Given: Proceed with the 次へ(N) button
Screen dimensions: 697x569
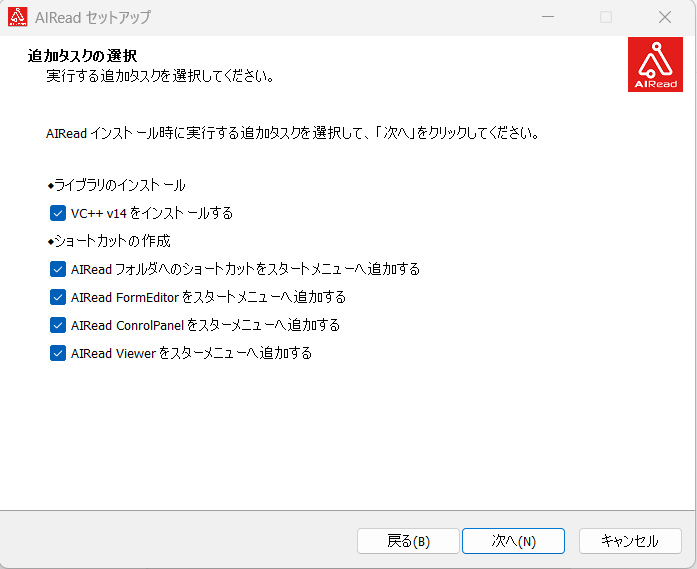Looking at the screenshot, I should click(513, 541).
